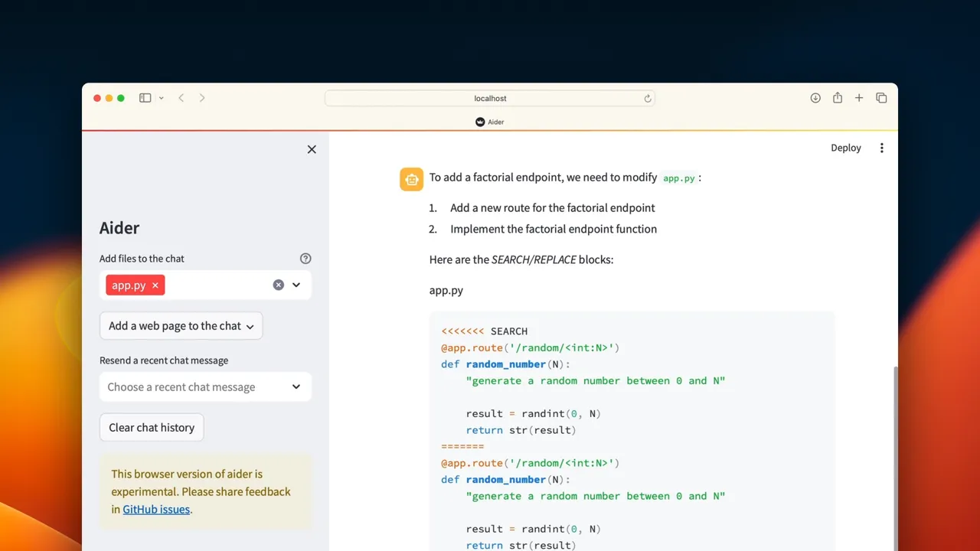Open the sidebar options chevron in Safari

point(162,98)
